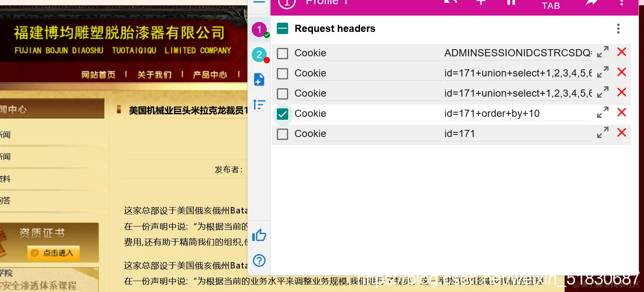Expand editor for id=171+order+by+10 row

tap(603, 113)
